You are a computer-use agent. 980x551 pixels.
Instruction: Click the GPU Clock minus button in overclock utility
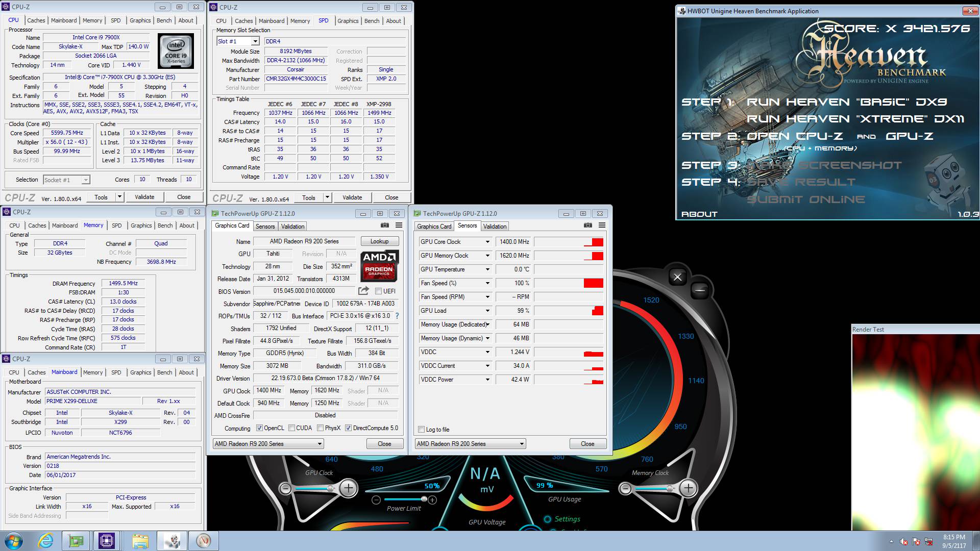(x=286, y=489)
